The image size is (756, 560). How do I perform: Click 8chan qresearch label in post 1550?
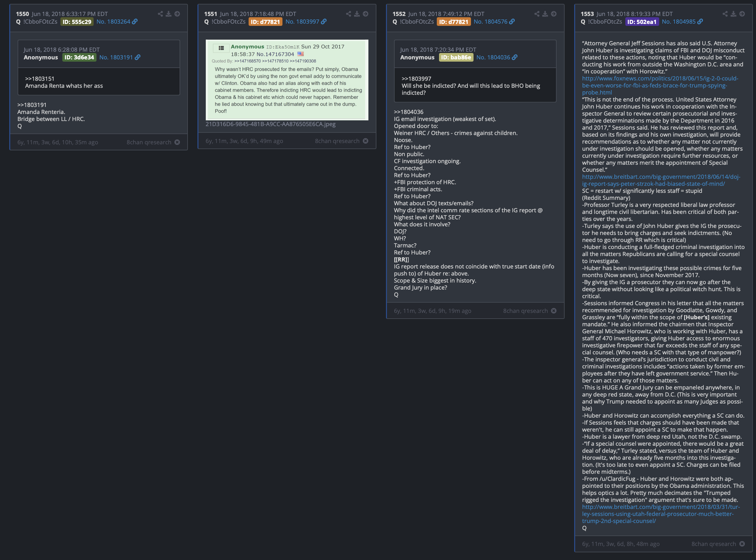(149, 142)
